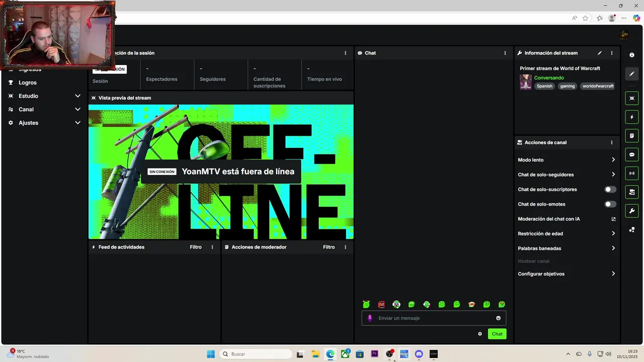The image size is (644, 362).
Task: Click the green Chat send button
Action: (x=497, y=334)
